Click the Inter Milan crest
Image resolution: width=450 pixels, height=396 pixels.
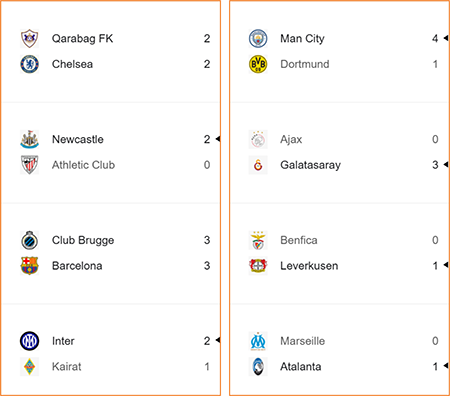(x=29, y=341)
